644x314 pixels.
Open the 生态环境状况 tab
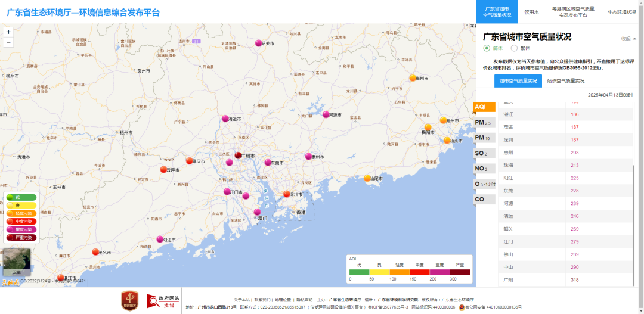coord(621,12)
